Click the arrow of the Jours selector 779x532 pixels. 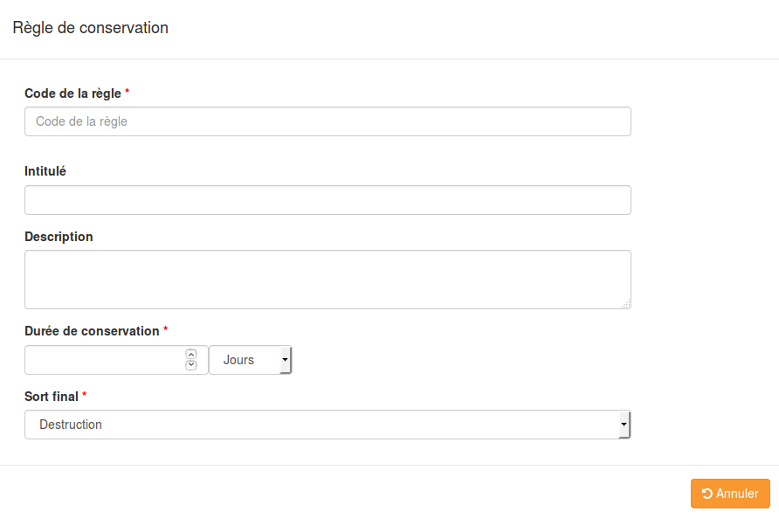point(286,360)
